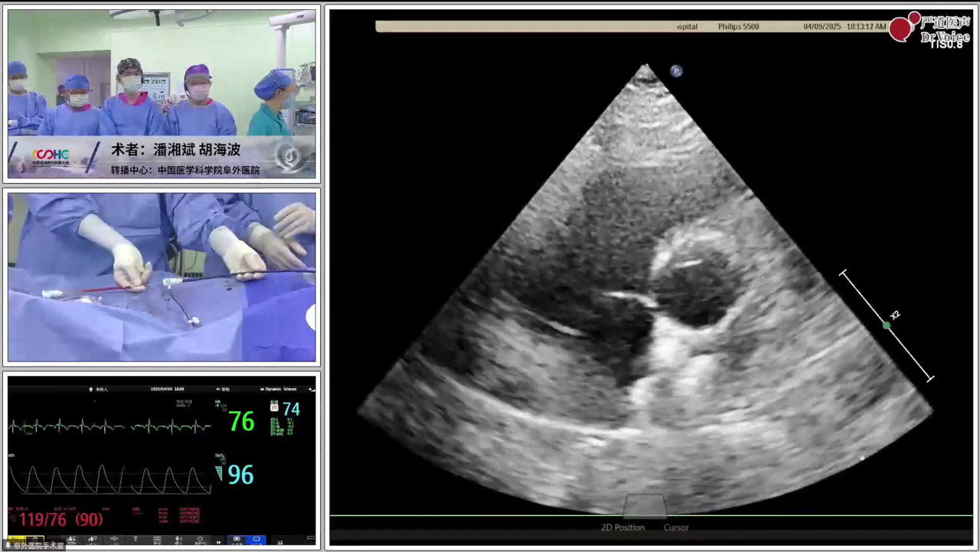This screenshot has width=980, height=552.
Task: Click the green X2 focus marker dot
Action: tap(887, 325)
